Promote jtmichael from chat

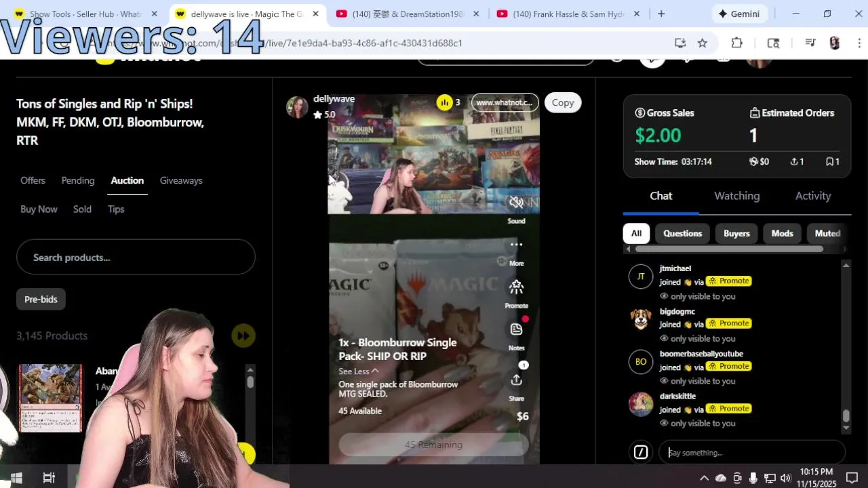coord(729,281)
